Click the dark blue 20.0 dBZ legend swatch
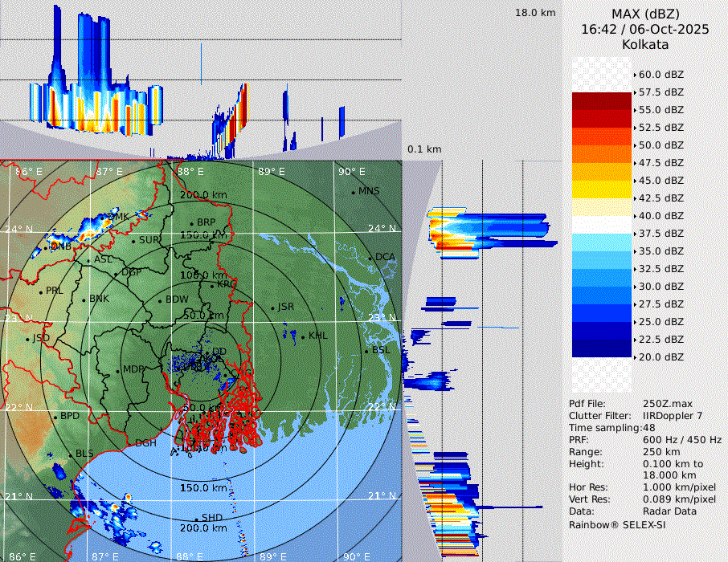 pos(602,348)
